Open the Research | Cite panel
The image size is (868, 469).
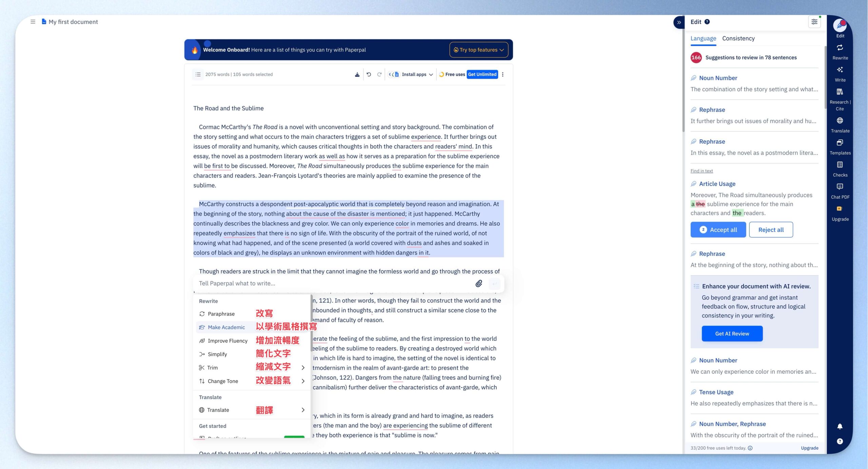coord(840,100)
